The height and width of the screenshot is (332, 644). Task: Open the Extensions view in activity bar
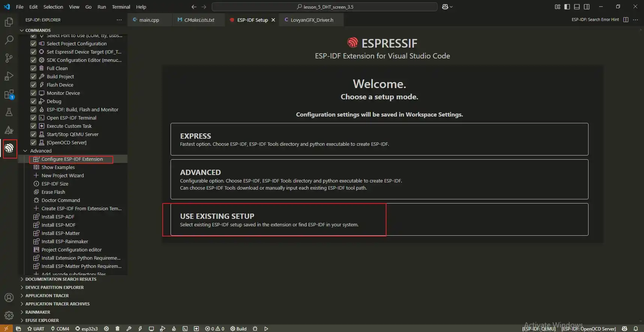coord(9,94)
